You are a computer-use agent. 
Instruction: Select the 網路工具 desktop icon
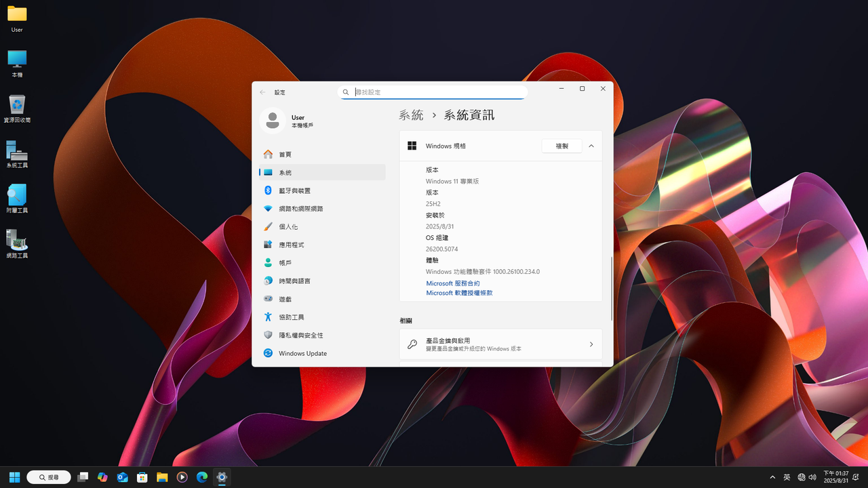tap(17, 244)
